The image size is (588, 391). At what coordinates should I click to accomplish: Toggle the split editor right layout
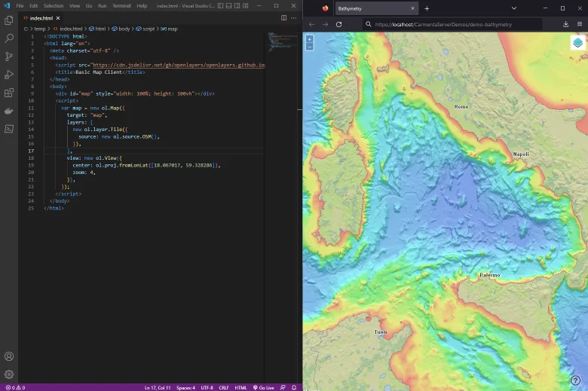point(283,17)
